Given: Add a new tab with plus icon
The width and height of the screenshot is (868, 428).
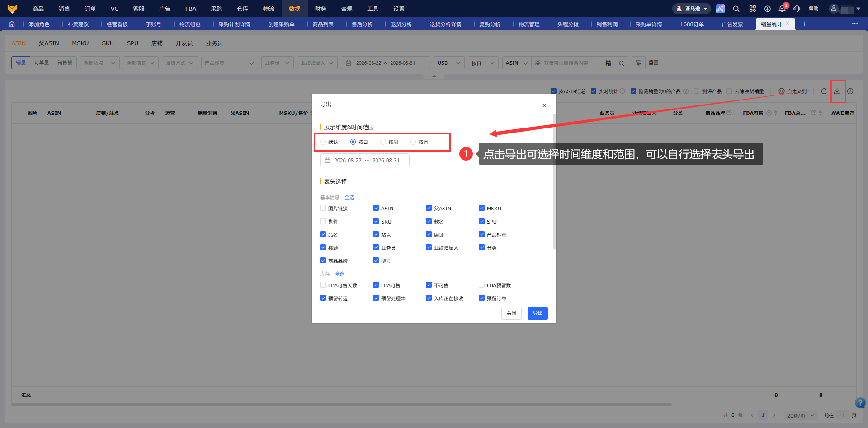Looking at the screenshot, I should (x=805, y=24).
